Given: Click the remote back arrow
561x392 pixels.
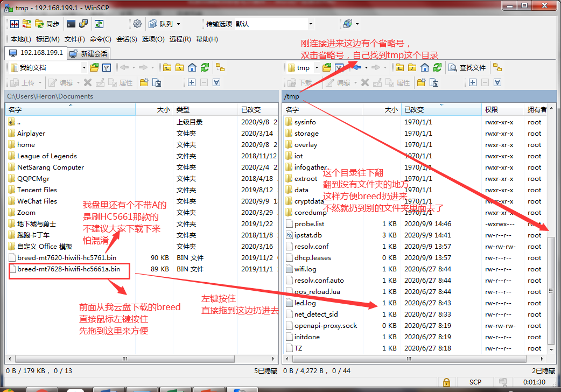Looking at the screenshot, I should [357, 67].
